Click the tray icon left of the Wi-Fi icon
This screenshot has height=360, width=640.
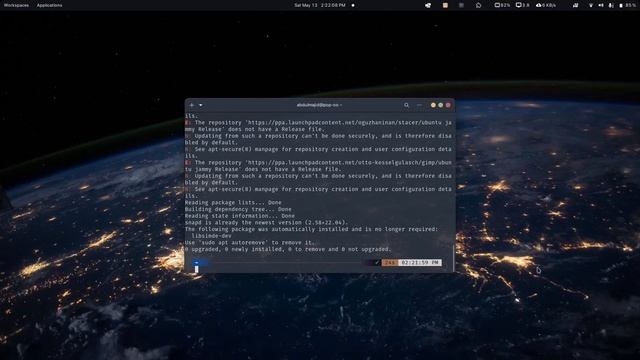(576, 5)
